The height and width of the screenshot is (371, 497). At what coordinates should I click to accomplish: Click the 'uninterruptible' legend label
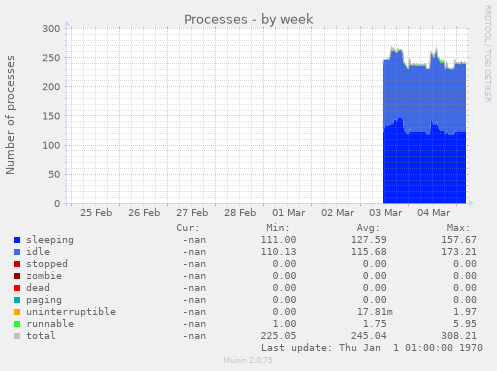coord(71,312)
